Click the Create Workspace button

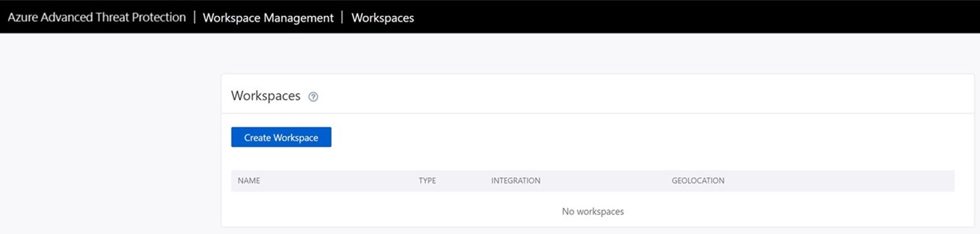[281, 137]
